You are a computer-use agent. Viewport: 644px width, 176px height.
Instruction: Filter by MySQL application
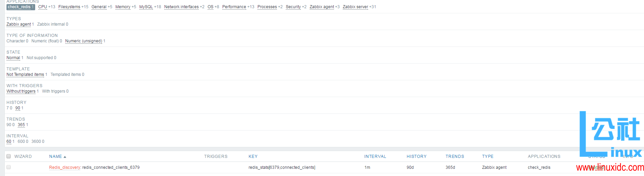coord(146,7)
